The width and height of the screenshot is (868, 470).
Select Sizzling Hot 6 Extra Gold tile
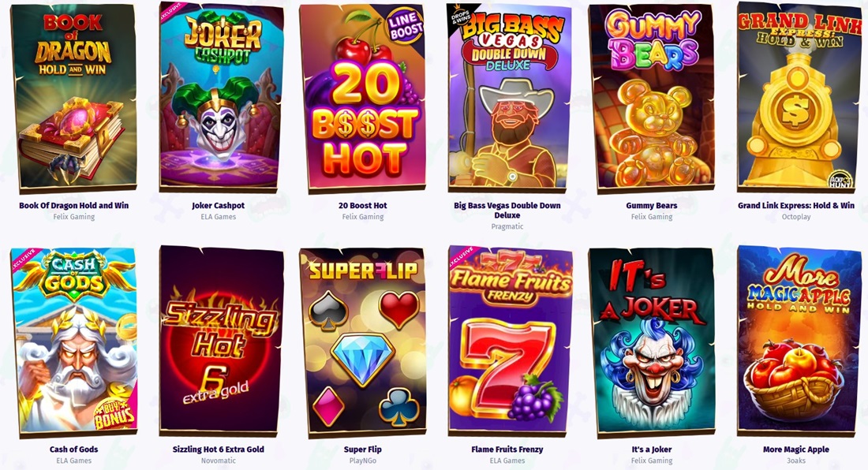point(219,341)
